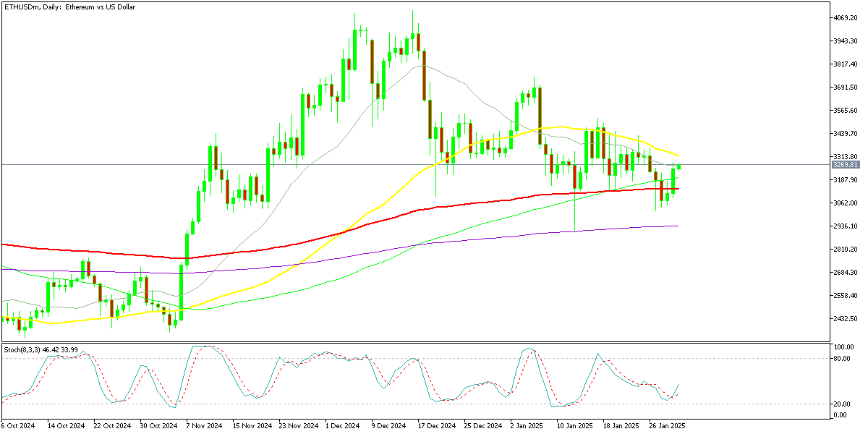Click the 100.00 stochastic scale label
The height and width of the screenshot is (434, 868).
coord(843,348)
